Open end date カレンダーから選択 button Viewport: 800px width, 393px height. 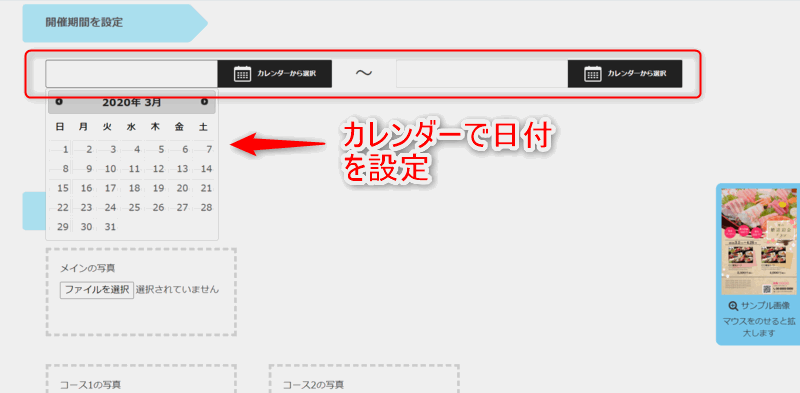pos(625,74)
